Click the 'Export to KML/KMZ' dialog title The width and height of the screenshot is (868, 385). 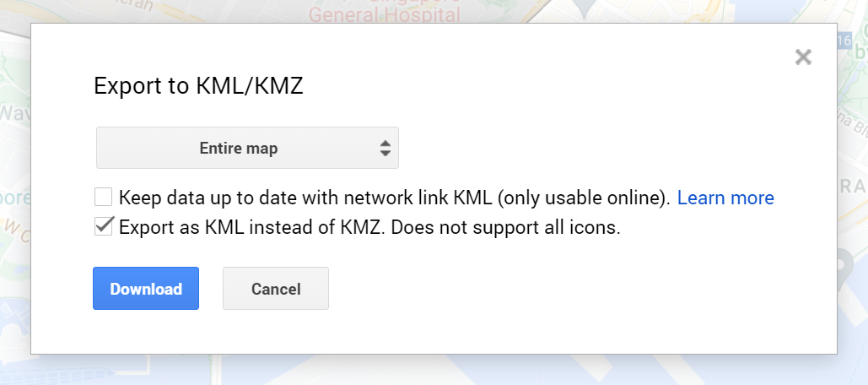pos(198,87)
